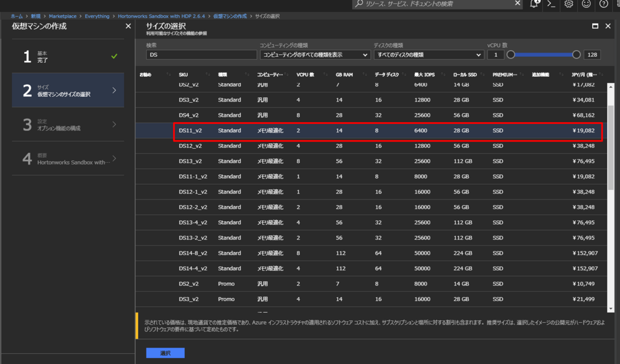The height and width of the screenshot is (364, 620).
Task: Sort by the local SSD column
Action: pyautogui.click(x=464, y=74)
